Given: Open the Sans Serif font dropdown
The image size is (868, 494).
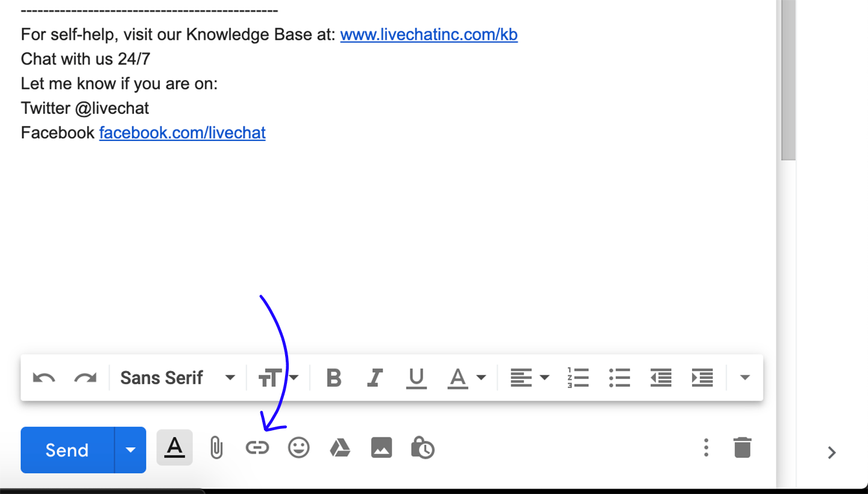Looking at the screenshot, I should click(178, 378).
